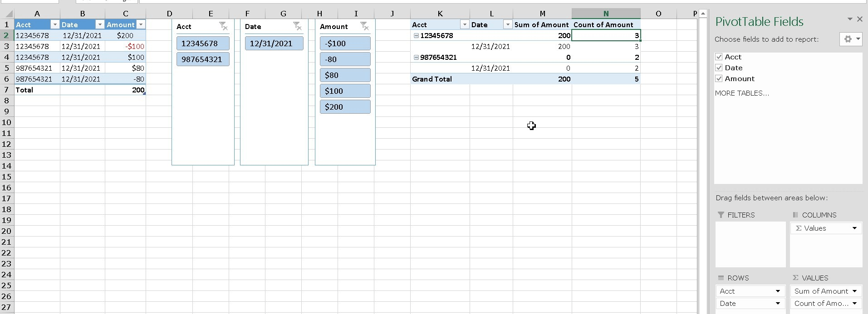Click vertical scrollbar up arrow
This screenshot has height=314, width=868.
tap(703, 14)
